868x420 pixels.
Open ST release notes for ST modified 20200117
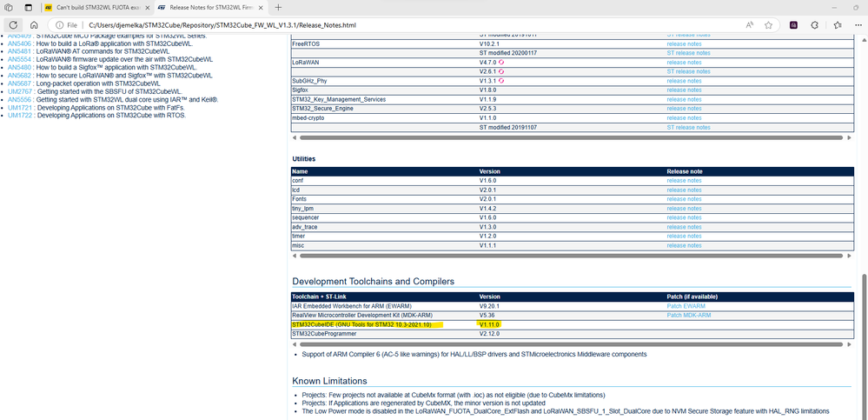click(x=688, y=53)
